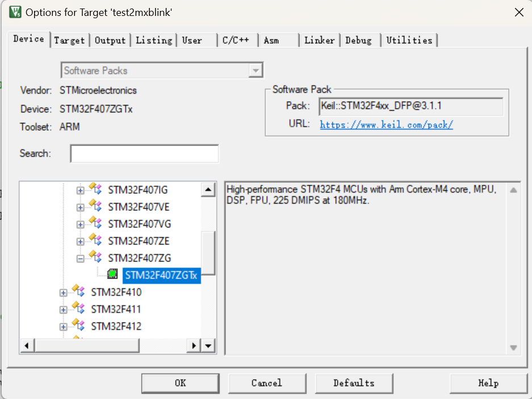The height and width of the screenshot is (399, 532).
Task: Click the High-performance STM32F4 description text
Action: 362,194
